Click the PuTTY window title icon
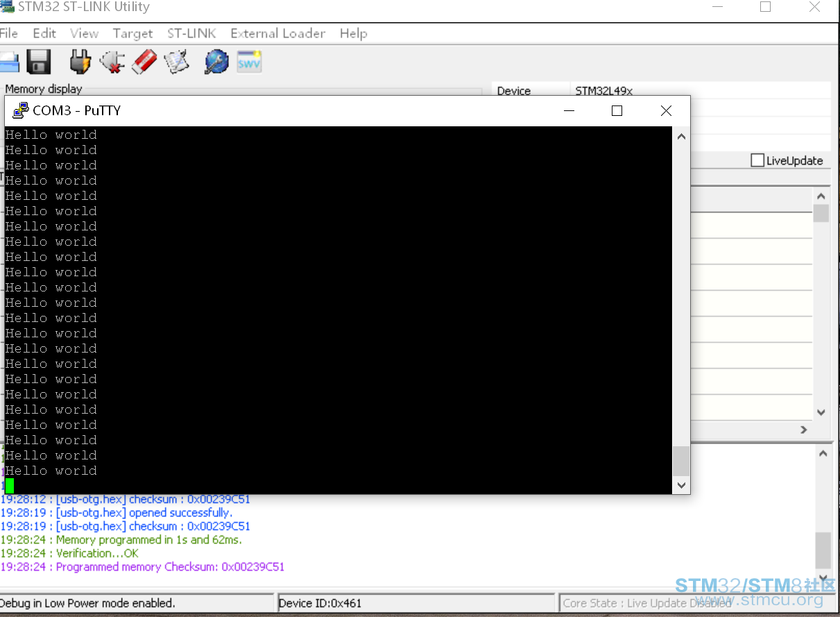 point(21,110)
